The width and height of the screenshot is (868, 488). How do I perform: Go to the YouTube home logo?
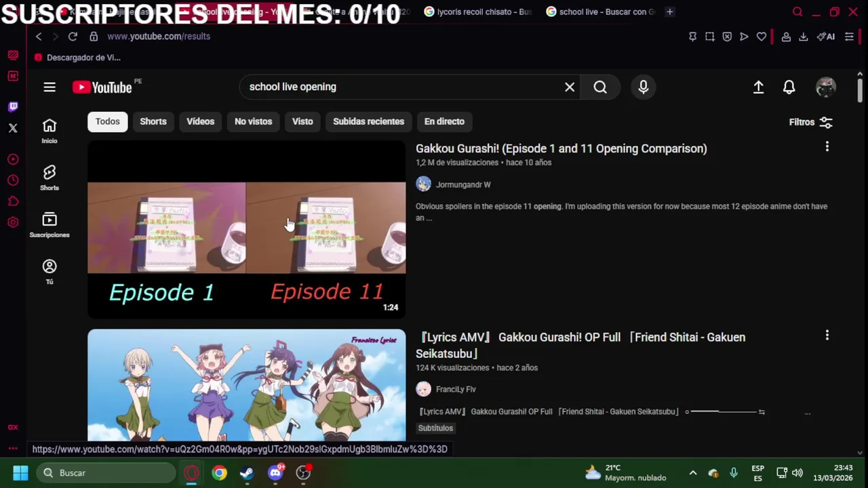click(x=102, y=87)
